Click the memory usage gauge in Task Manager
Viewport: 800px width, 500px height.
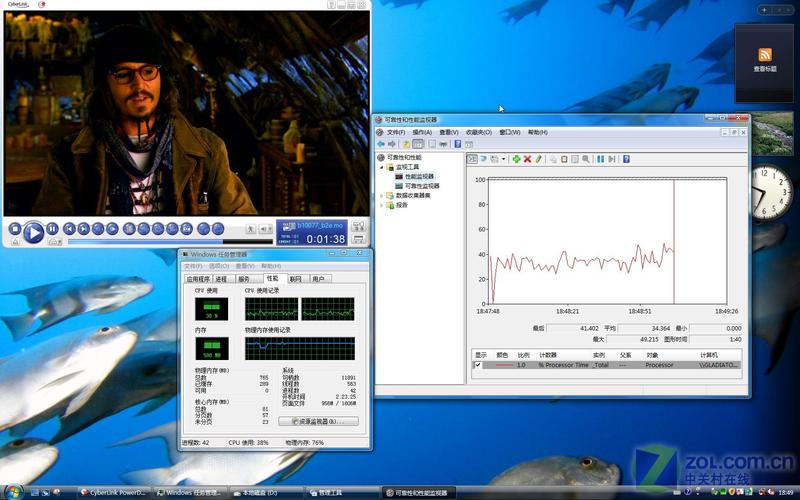click(211, 348)
